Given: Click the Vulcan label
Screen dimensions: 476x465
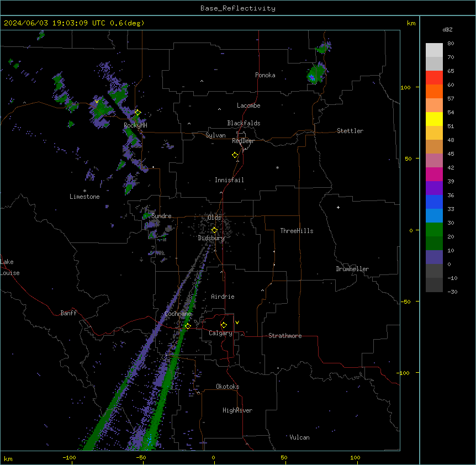Looking at the screenshot, I should [x=300, y=437].
